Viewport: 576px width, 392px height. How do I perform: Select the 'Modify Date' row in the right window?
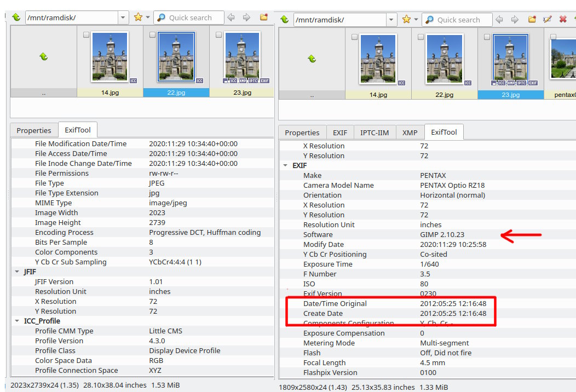[x=427, y=244]
